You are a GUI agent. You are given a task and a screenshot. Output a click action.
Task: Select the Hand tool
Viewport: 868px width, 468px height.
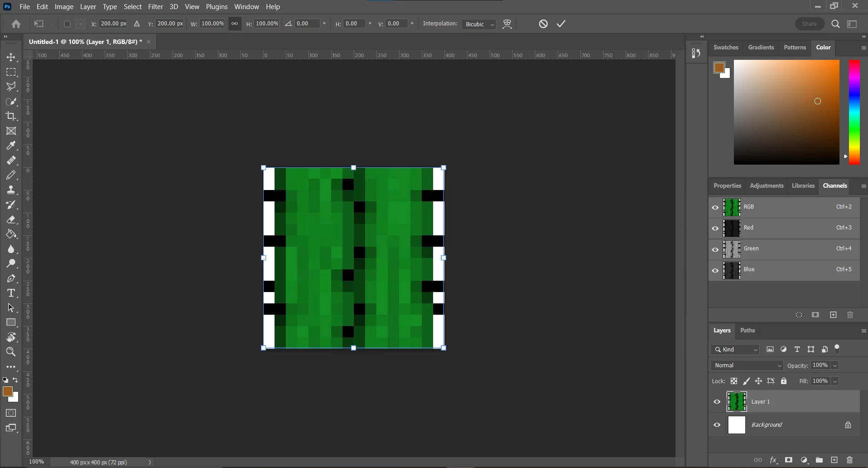pyautogui.click(x=11, y=337)
